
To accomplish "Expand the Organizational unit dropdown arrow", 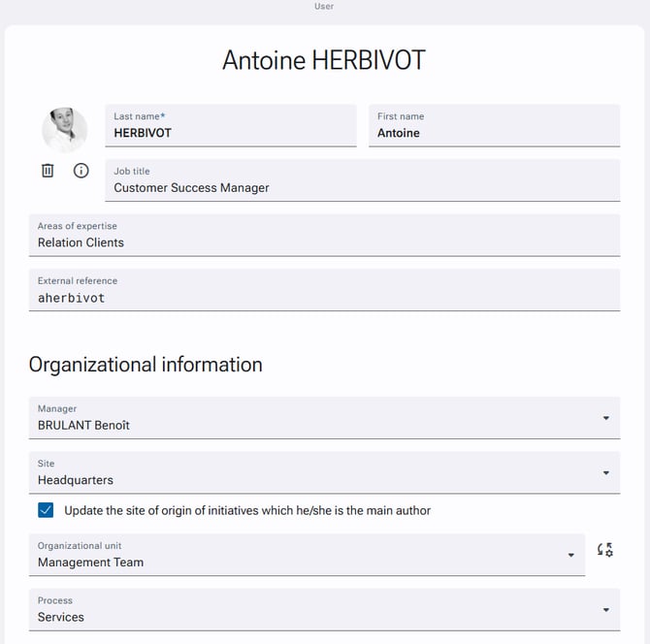I will point(570,555).
